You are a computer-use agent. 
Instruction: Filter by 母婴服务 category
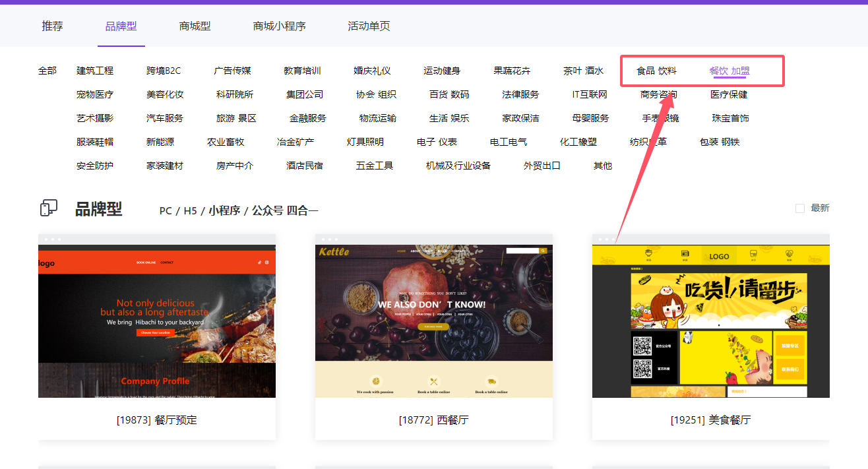590,118
